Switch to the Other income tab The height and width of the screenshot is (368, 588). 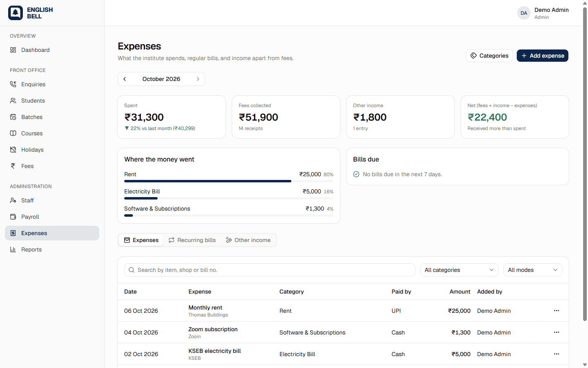point(248,240)
